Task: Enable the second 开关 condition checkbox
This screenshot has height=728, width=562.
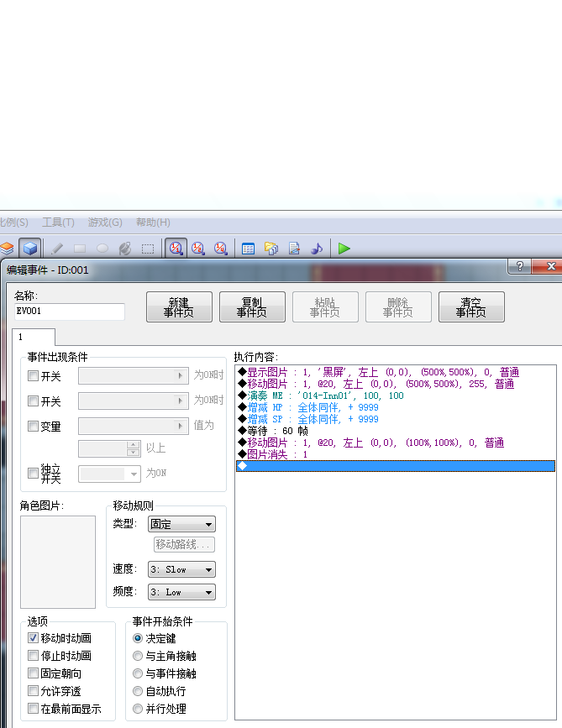Action: [33, 401]
